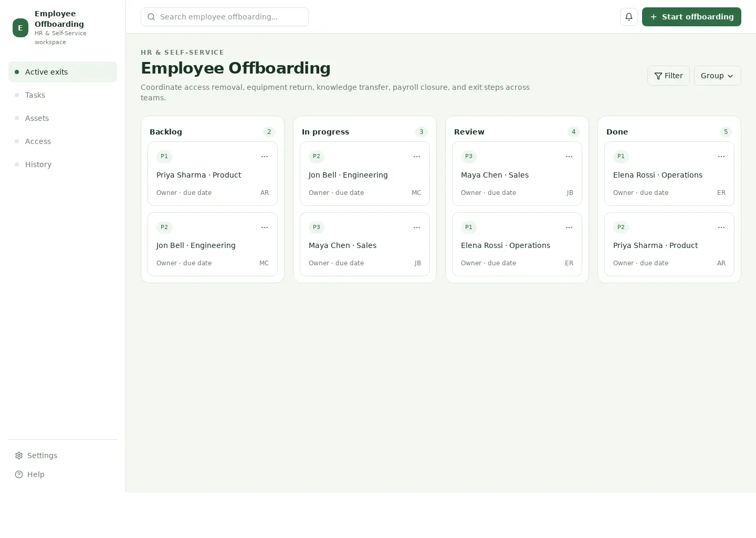The width and height of the screenshot is (756, 538).
Task: Click the green E workspace logo
Action: (20, 28)
